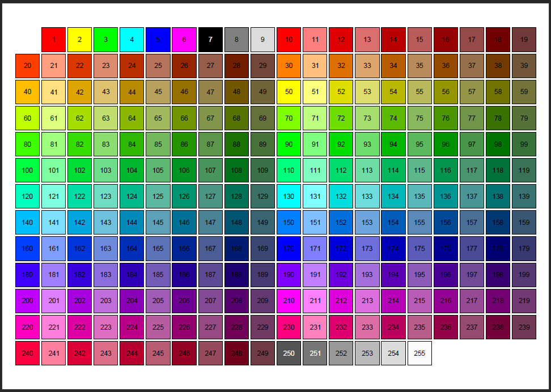The image size is (551, 392).
Task: Select the gray swatch numbered 250
Action: [289, 352]
